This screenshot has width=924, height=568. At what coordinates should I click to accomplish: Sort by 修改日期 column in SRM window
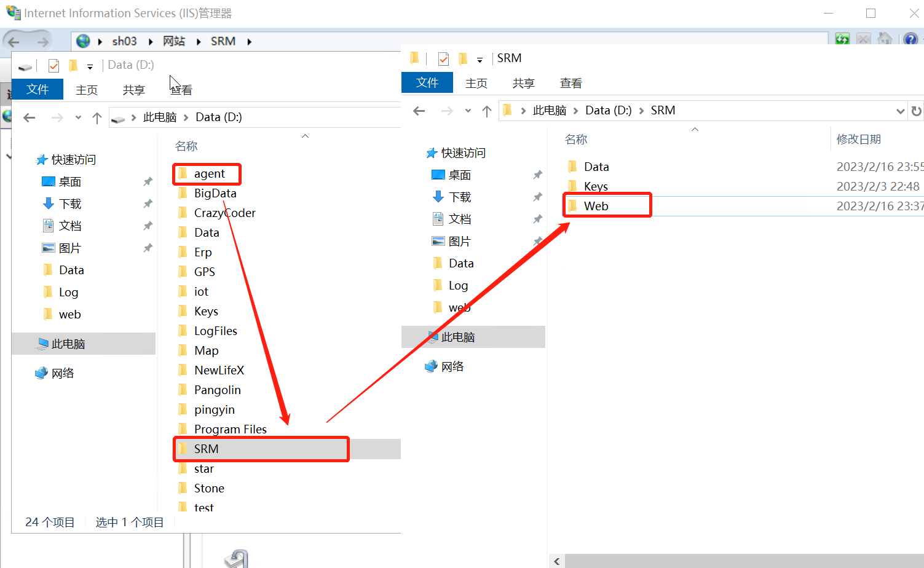[858, 140]
